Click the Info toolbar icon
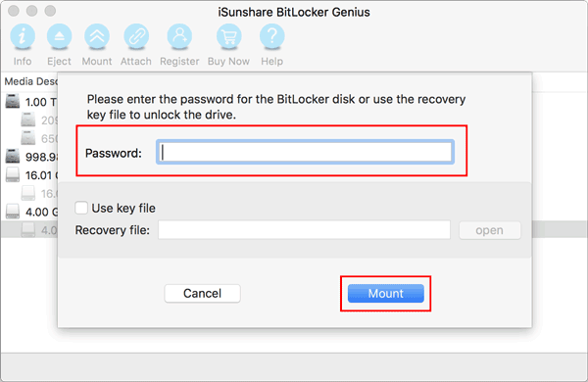 click(x=23, y=36)
